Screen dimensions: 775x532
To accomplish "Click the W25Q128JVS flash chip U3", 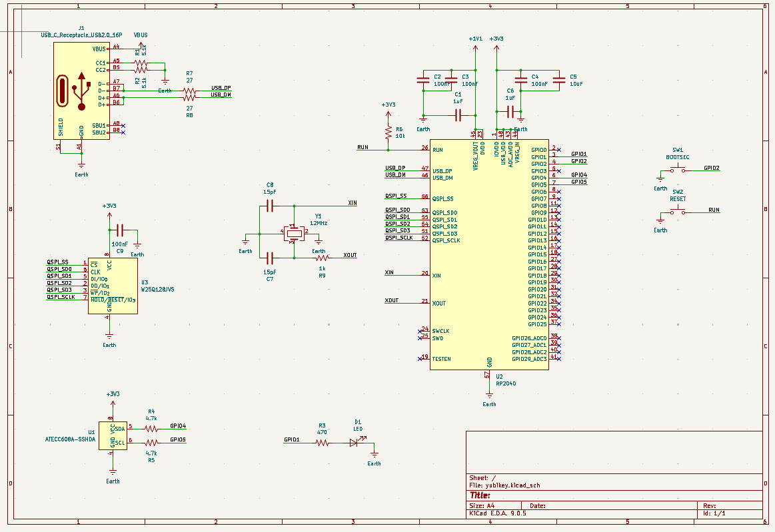I will pyautogui.click(x=109, y=283).
